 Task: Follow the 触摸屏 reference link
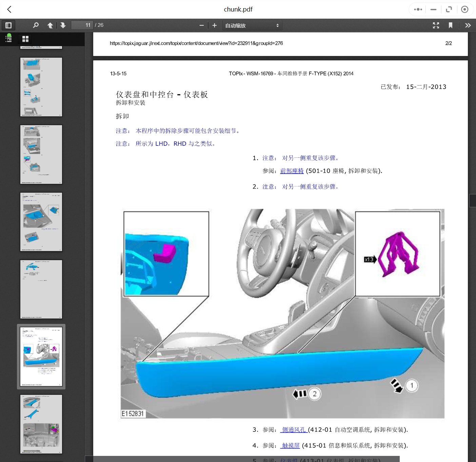tap(291, 446)
